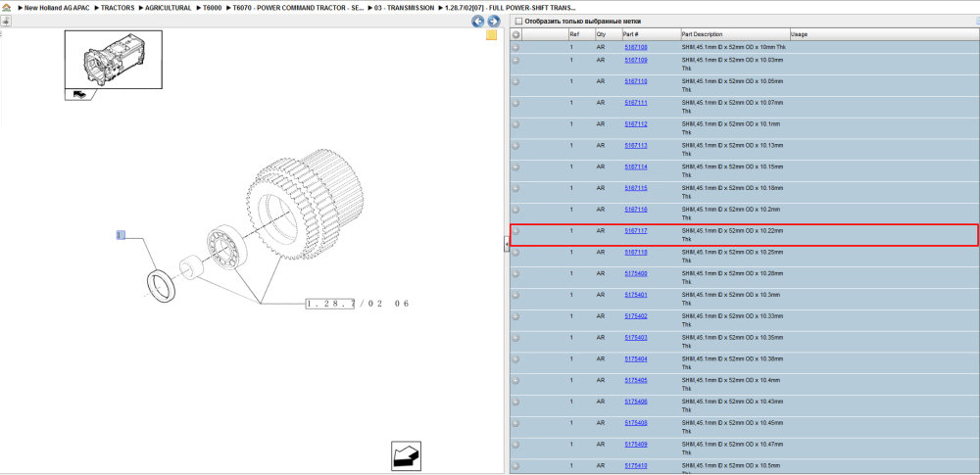Open part number link 5175408

pos(636,423)
